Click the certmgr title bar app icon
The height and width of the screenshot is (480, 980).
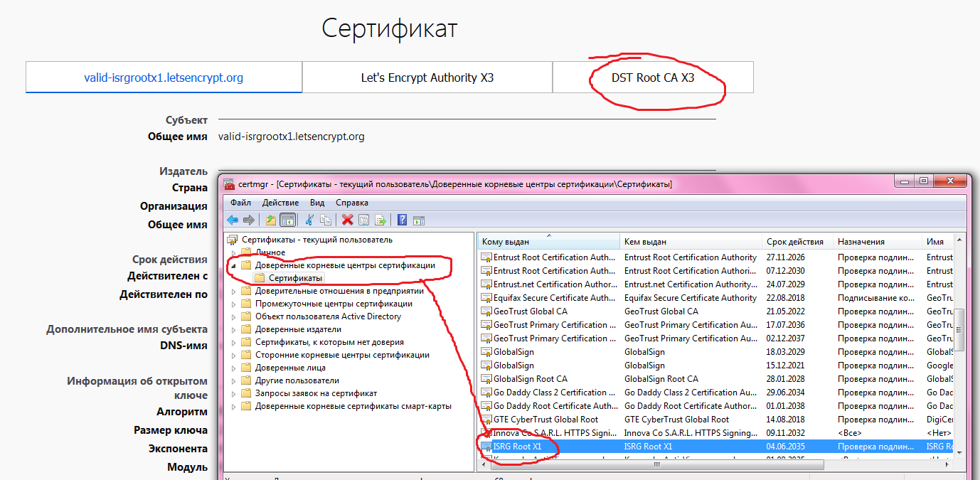[229, 184]
